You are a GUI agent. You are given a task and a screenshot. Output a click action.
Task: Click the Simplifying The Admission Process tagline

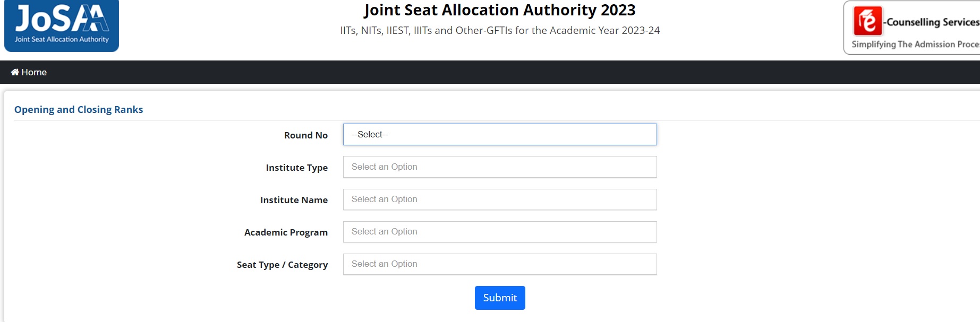(915, 45)
